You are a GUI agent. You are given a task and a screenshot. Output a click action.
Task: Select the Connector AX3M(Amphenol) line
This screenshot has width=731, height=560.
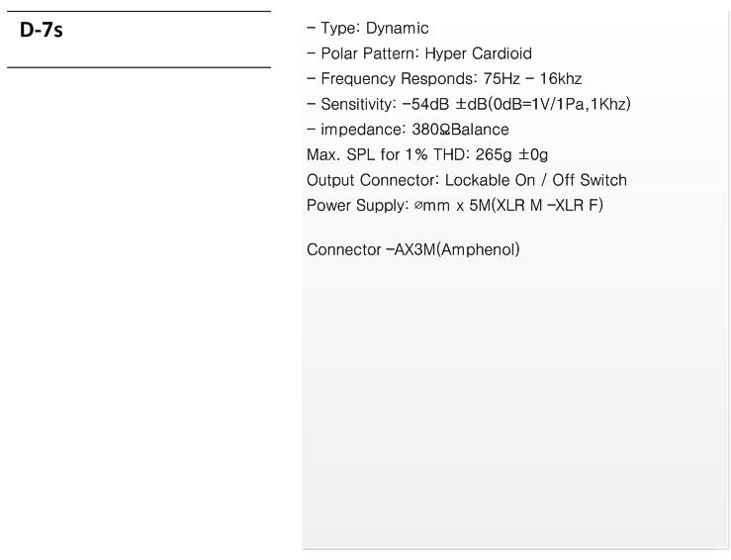click(x=413, y=249)
